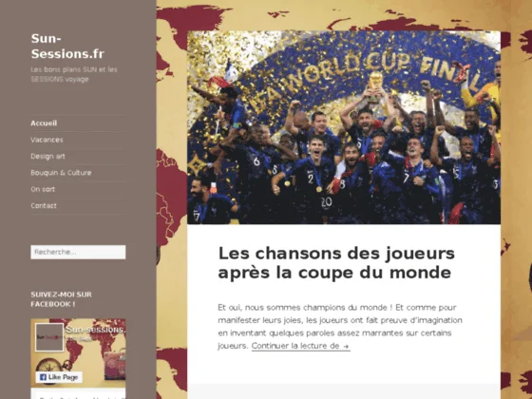
Task: Click the Suivez-moi sur Facebook heading
Action: pos(62,299)
